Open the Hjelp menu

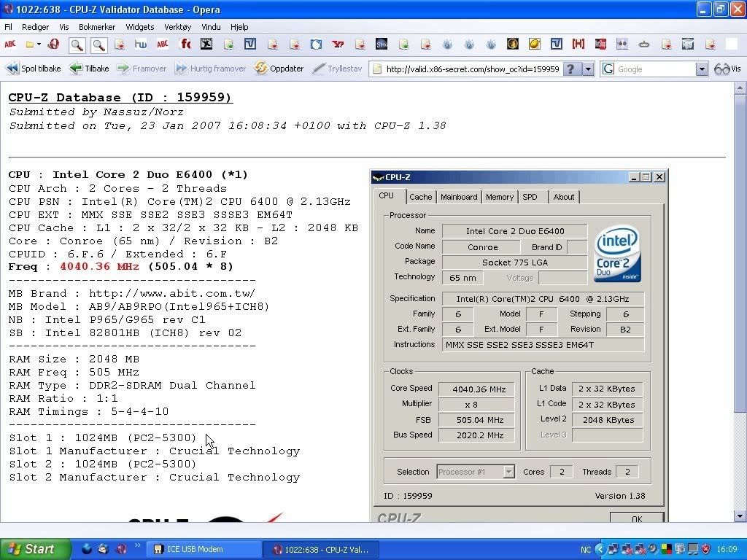point(239,27)
